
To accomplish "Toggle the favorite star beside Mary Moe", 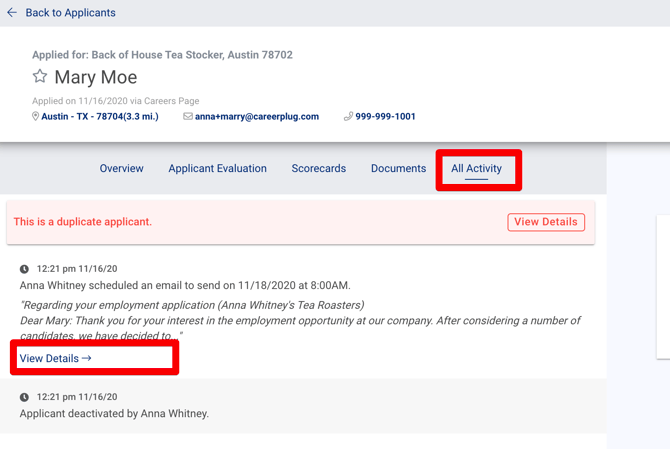I will point(40,77).
